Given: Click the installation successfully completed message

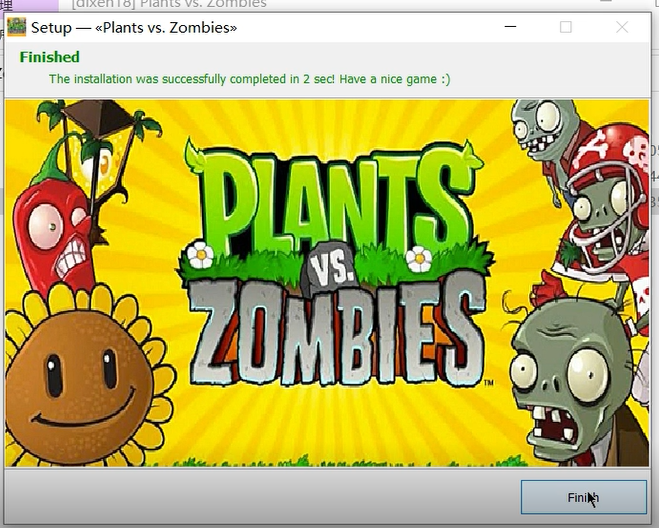Looking at the screenshot, I should click(250, 79).
